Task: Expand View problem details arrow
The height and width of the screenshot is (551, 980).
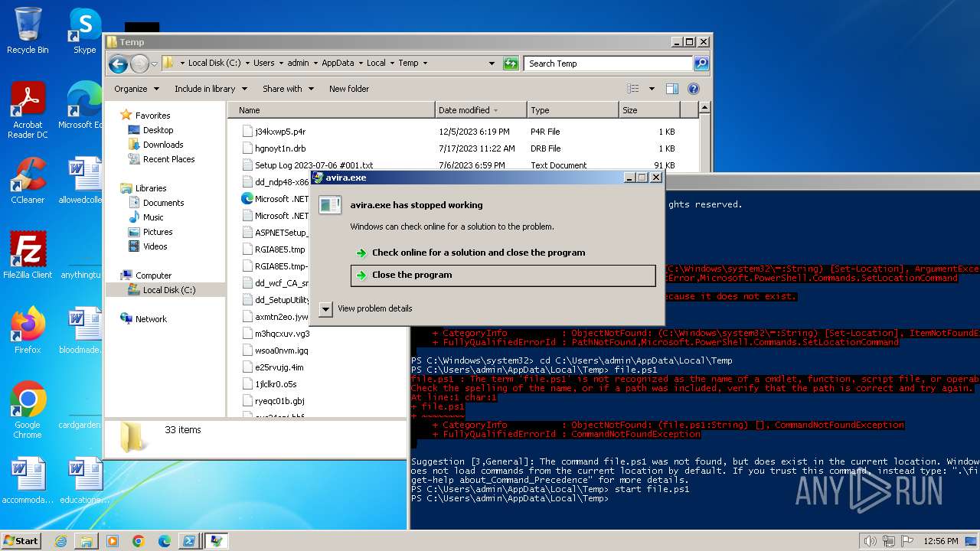Action: click(325, 308)
